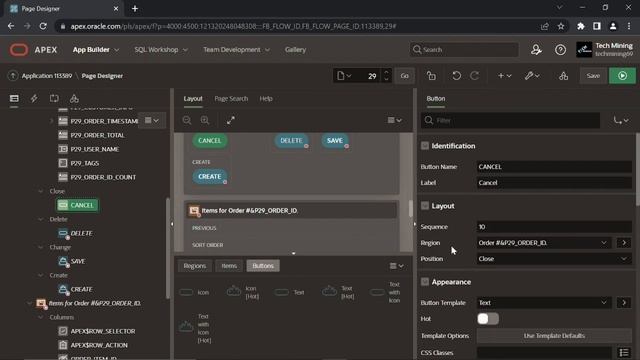Click the zoom in magnifier in Layout

point(205,120)
